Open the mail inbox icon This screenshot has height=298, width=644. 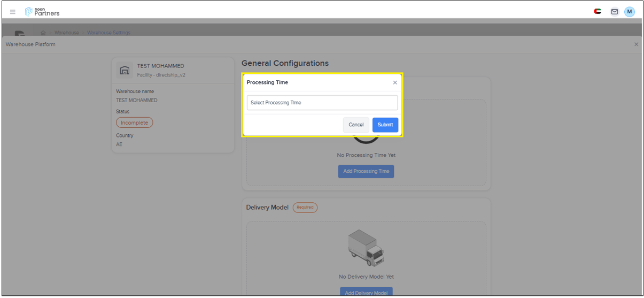[614, 12]
